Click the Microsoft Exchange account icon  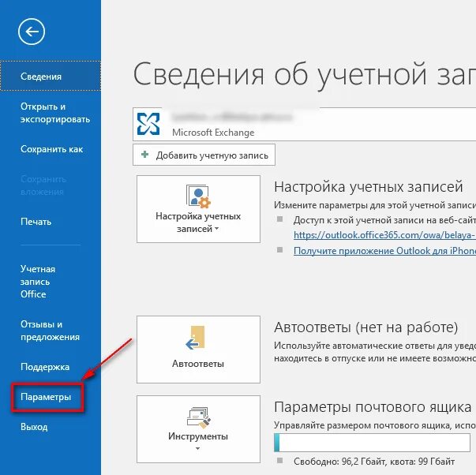click(148, 124)
